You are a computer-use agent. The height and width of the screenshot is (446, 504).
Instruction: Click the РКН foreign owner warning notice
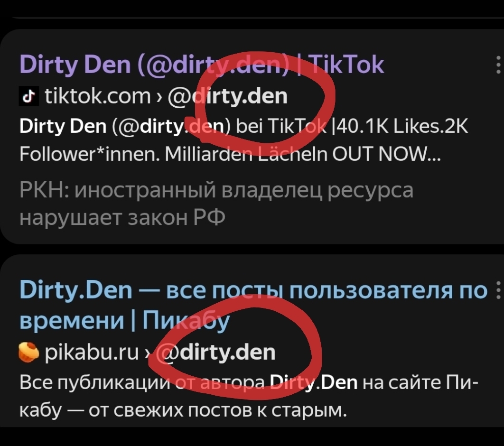[x=216, y=204]
